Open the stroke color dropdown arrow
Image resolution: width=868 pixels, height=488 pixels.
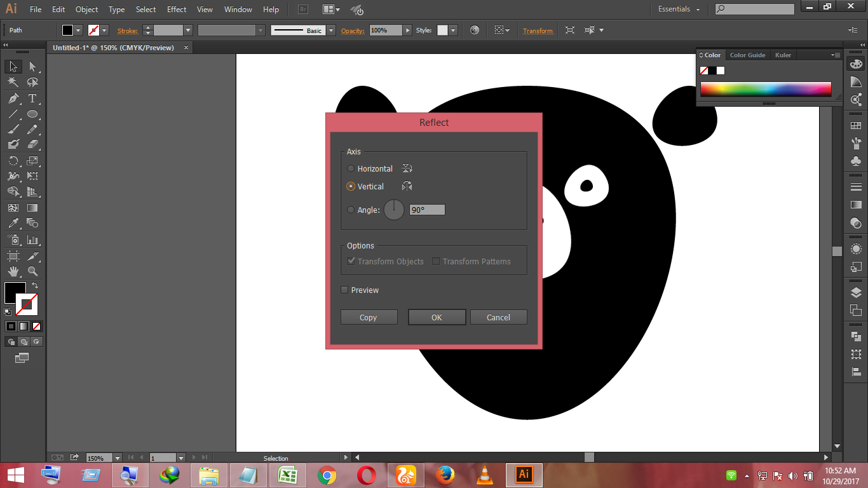[x=105, y=30]
